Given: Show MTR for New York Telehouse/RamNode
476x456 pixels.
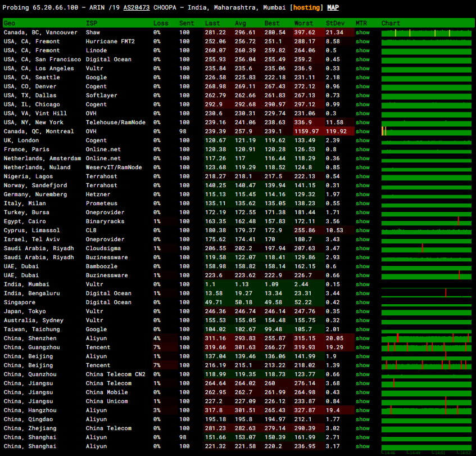Looking at the screenshot, I should point(362,123).
